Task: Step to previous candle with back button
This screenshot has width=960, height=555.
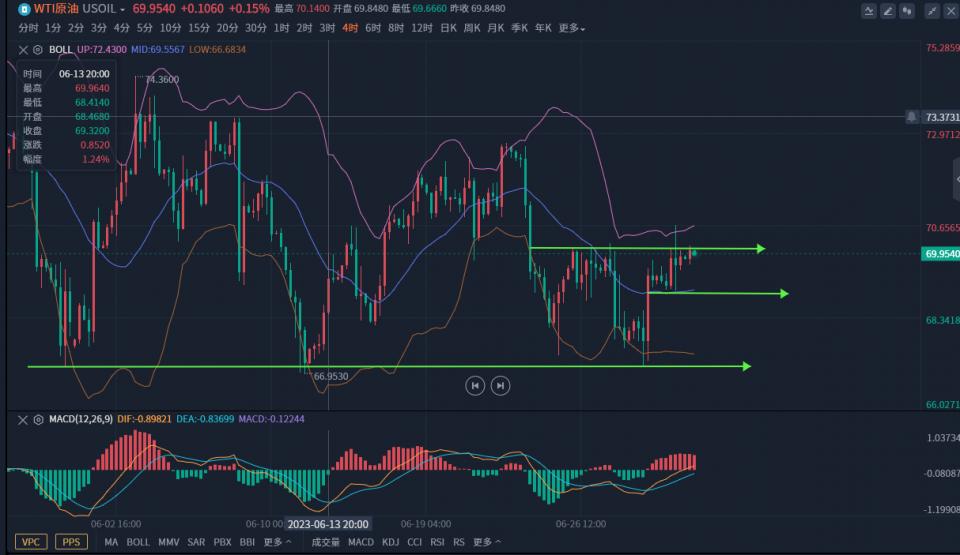Action: 475,385
